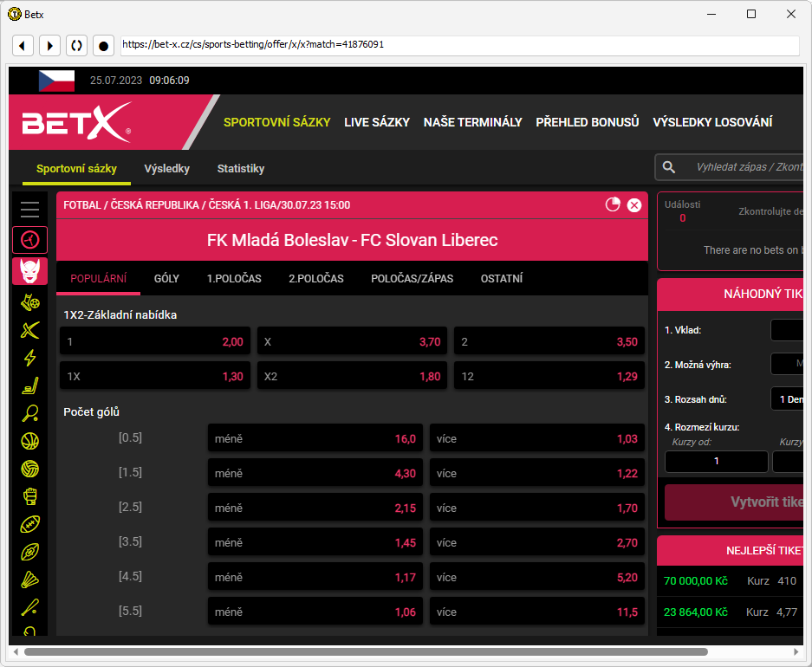Select the POPULÁRNÍ tab

(x=99, y=278)
